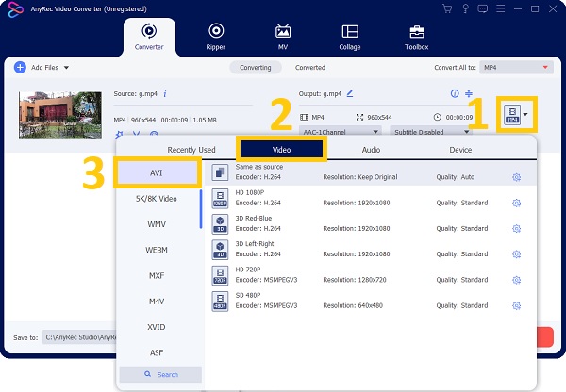Click the magnifier icon in Search
This screenshot has height=392, width=566.
coord(148,374)
